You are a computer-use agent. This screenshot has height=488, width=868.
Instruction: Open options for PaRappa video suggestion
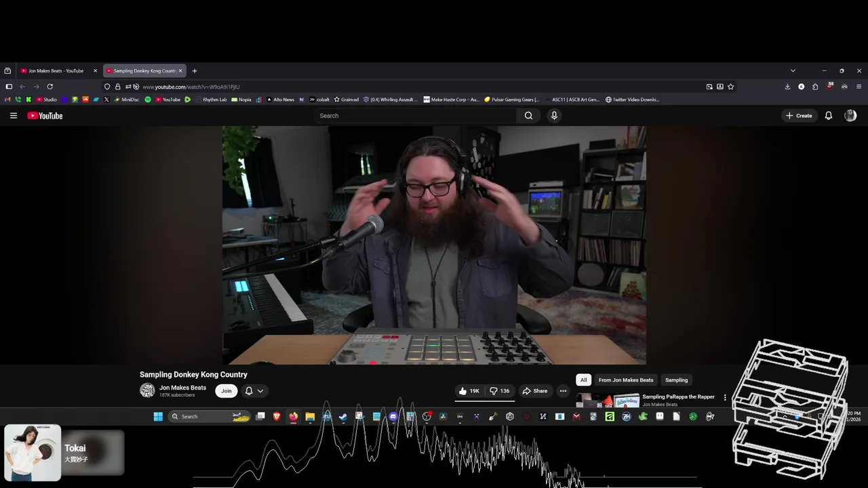pos(725,398)
